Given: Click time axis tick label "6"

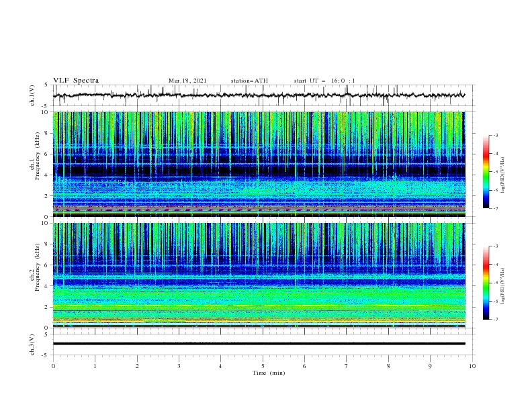Looking at the screenshot, I should (x=304, y=366).
